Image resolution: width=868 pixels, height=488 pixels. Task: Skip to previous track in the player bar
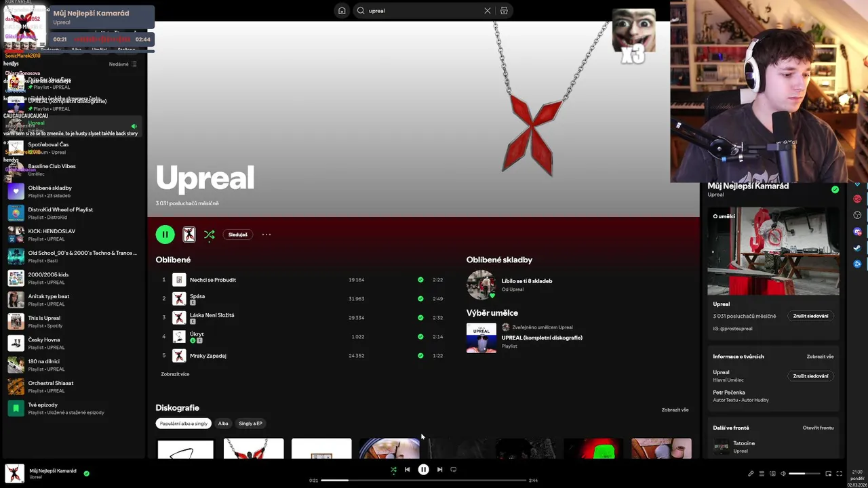coord(407,469)
